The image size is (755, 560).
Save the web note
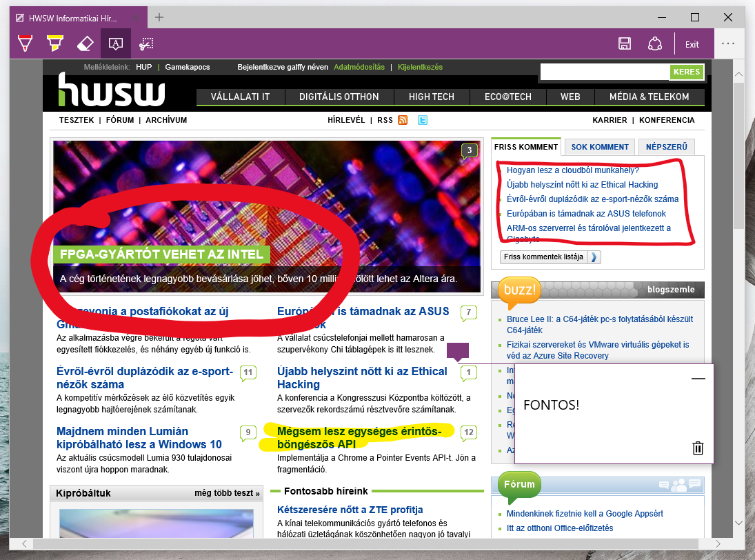coord(625,44)
